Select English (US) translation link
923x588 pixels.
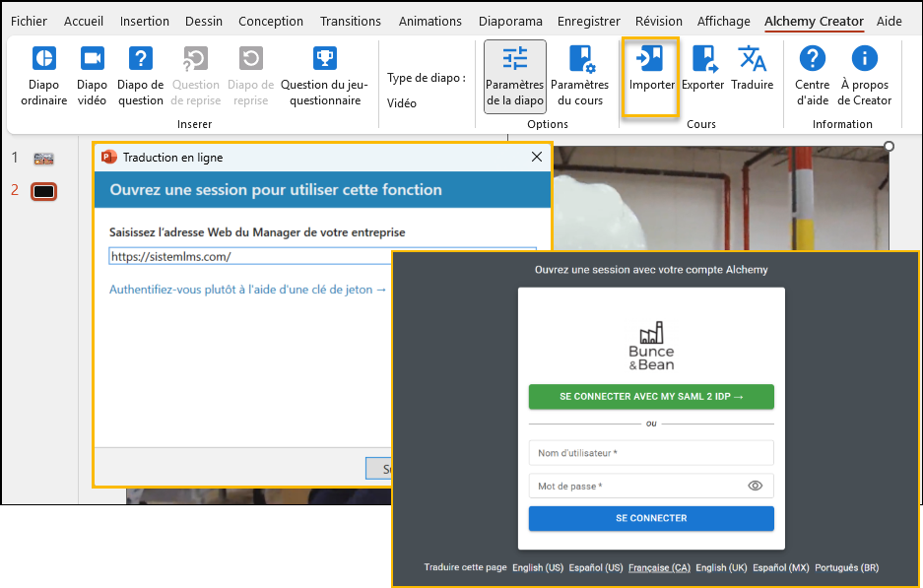pos(538,567)
